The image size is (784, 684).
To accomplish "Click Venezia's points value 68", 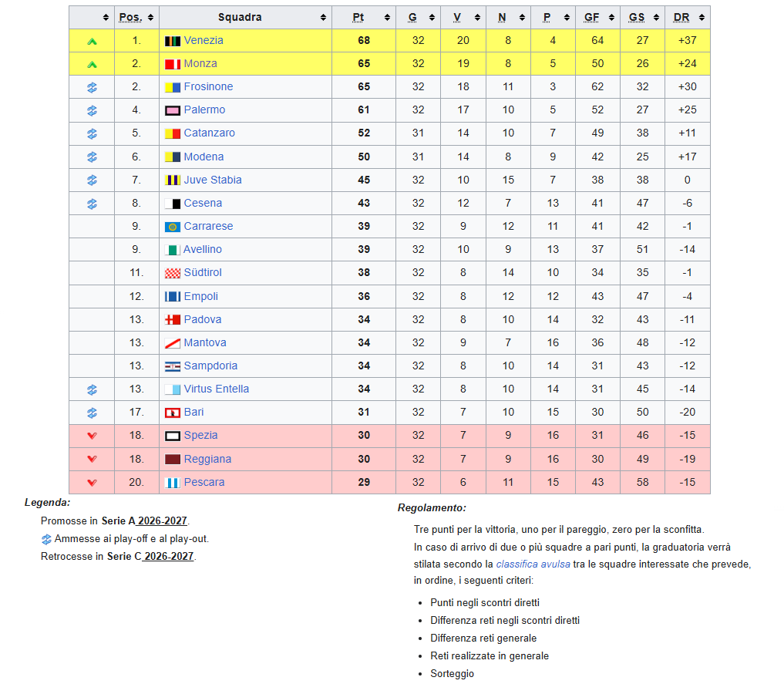I will tap(364, 41).
